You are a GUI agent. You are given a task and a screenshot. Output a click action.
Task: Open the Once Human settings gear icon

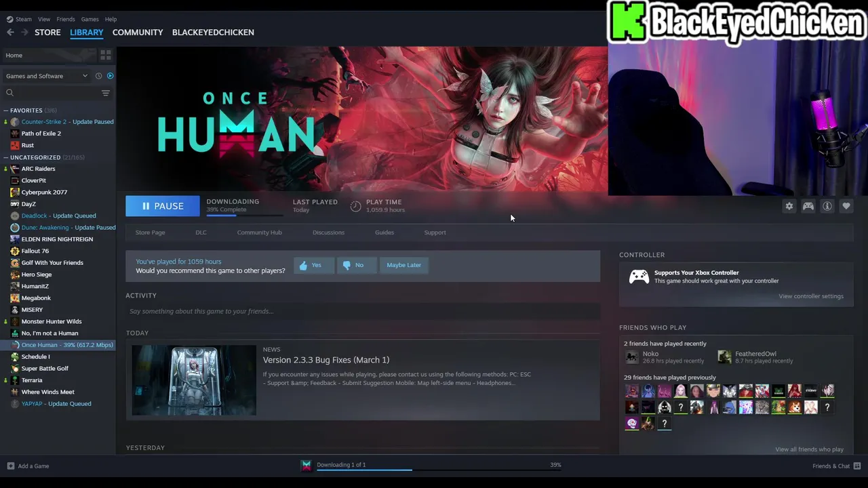789,206
